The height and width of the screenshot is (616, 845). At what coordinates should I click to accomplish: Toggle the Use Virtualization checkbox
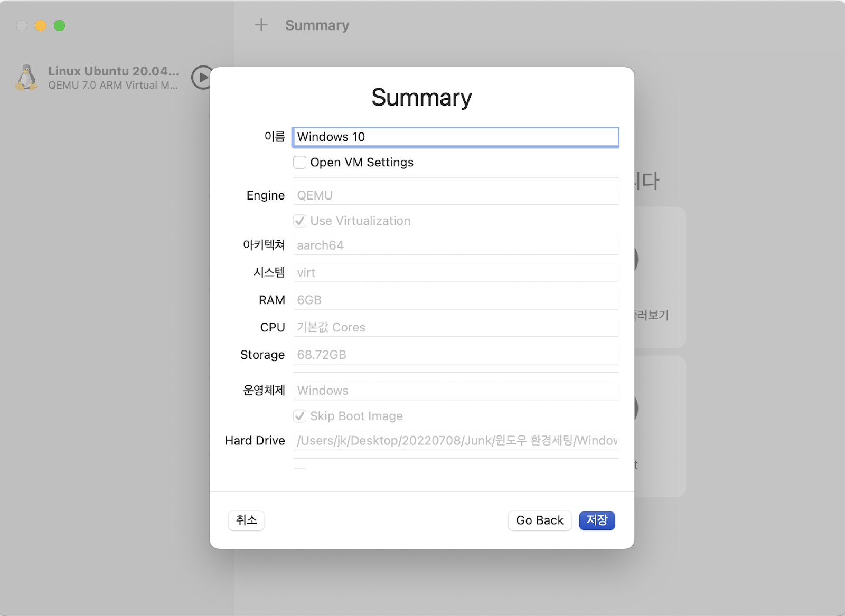299,221
